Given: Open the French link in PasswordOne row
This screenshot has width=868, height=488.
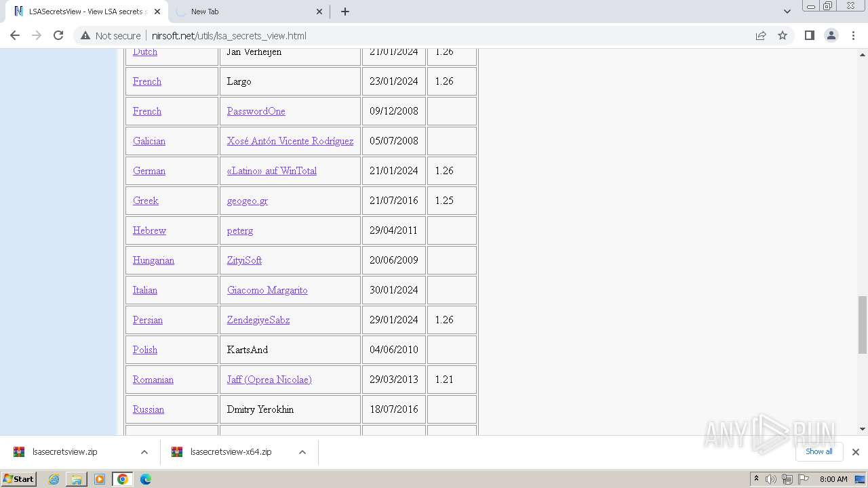Looking at the screenshot, I should click(x=147, y=111).
